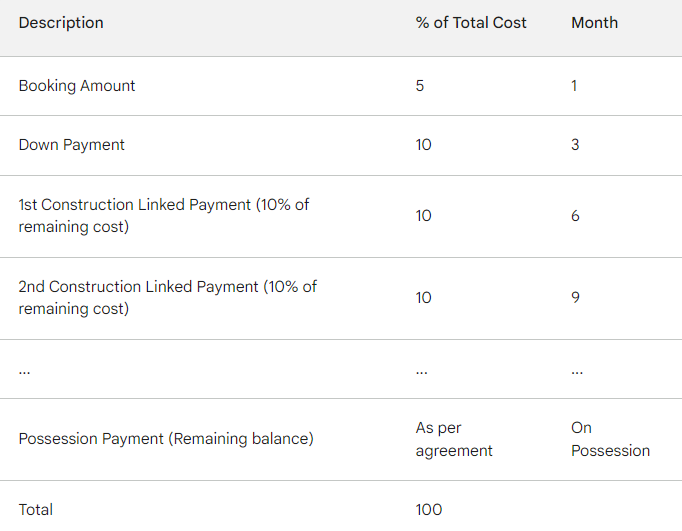
Task: Select Booking Amount month value 1
Action: [574, 86]
